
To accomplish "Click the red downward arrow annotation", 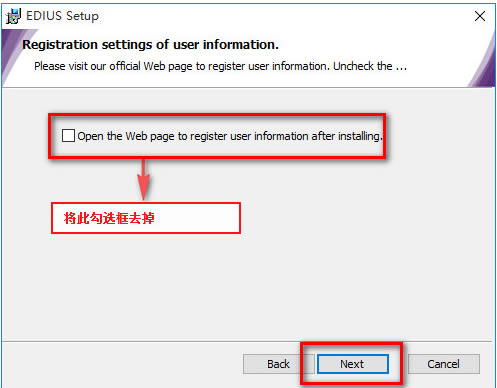I will (x=144, y=179).
